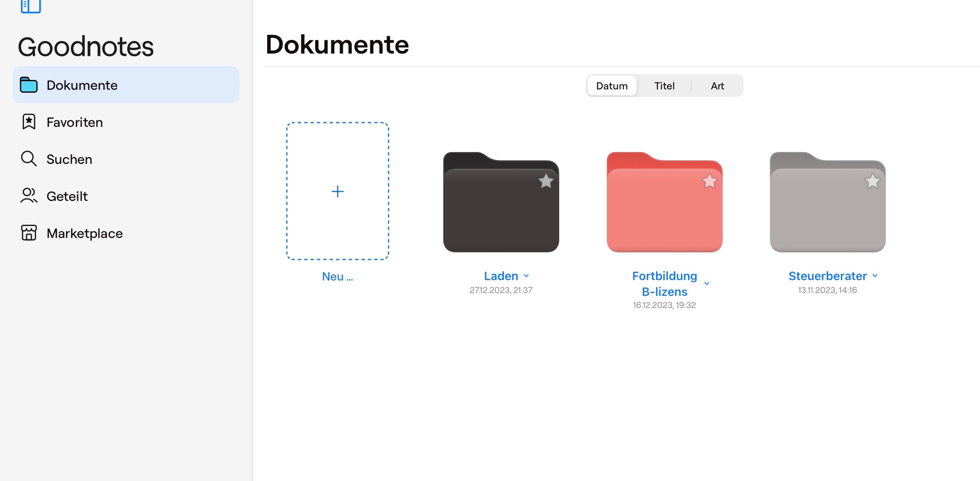Open chevron menu beside Fortbildung B-lizens
The width and height of the screenshot is (980, 481).
707,284
